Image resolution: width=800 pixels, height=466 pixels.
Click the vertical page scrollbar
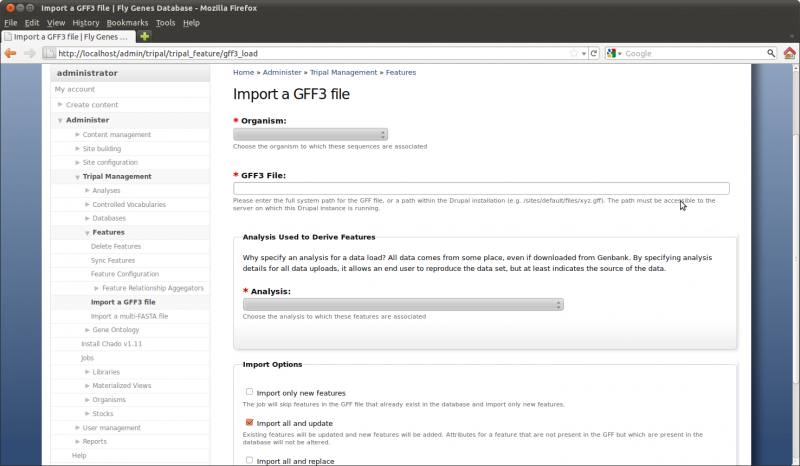pyautogui.click(x=796, y=259)
